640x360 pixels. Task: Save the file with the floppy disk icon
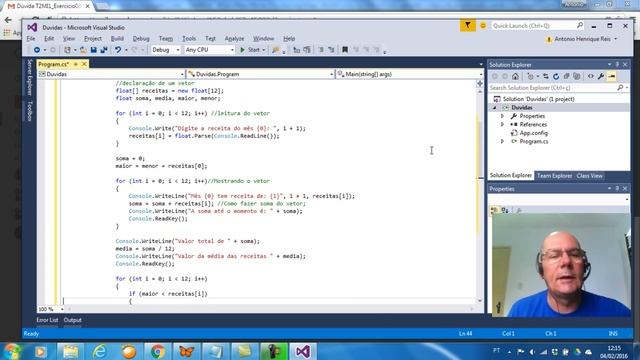click(x=93, y=50)
